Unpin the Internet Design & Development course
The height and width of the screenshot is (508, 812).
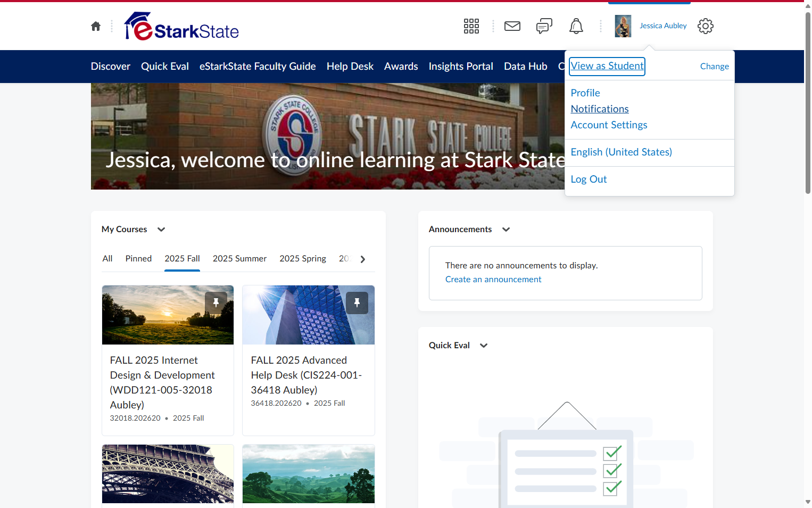(216, 303)
